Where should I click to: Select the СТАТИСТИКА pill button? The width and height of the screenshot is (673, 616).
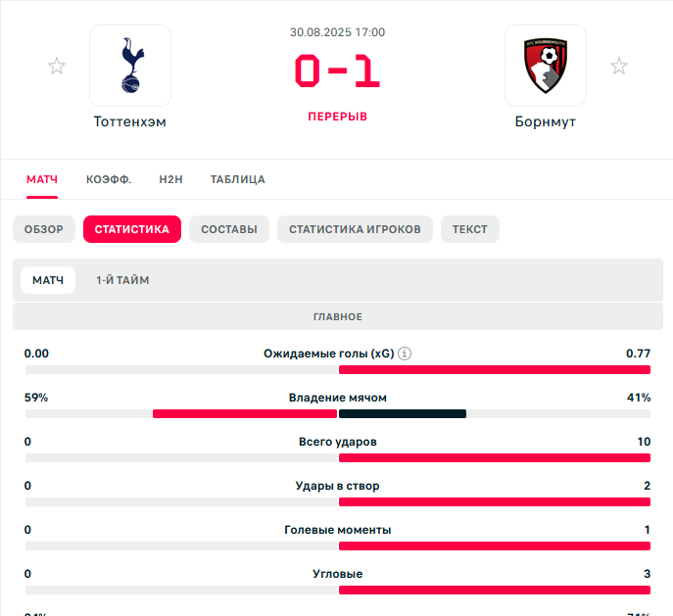[x=132, y=229]
